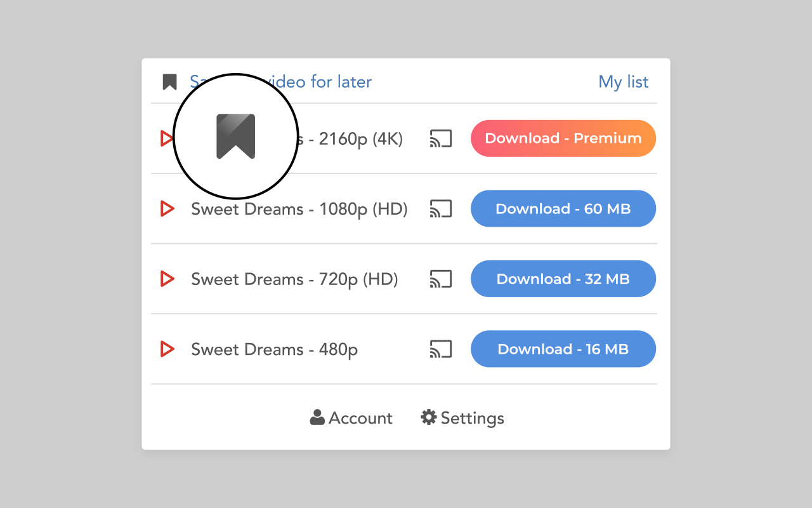Click Save this video for later
This screenshot has height=508, width=812.
click(x=279, y=81)
